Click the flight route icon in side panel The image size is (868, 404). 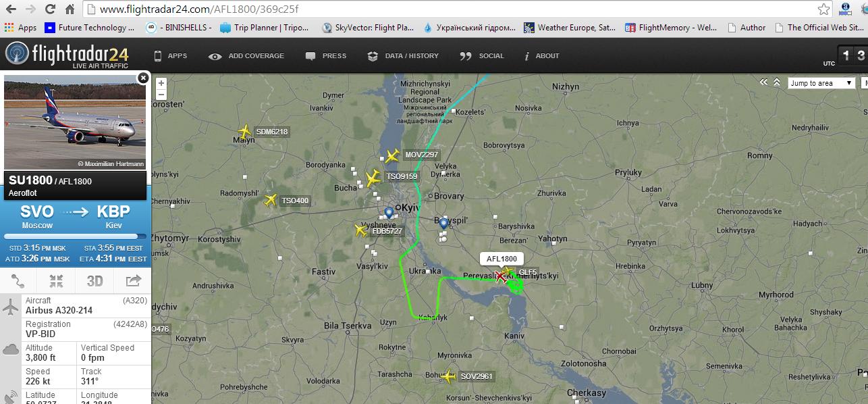[x=19, y=281]
